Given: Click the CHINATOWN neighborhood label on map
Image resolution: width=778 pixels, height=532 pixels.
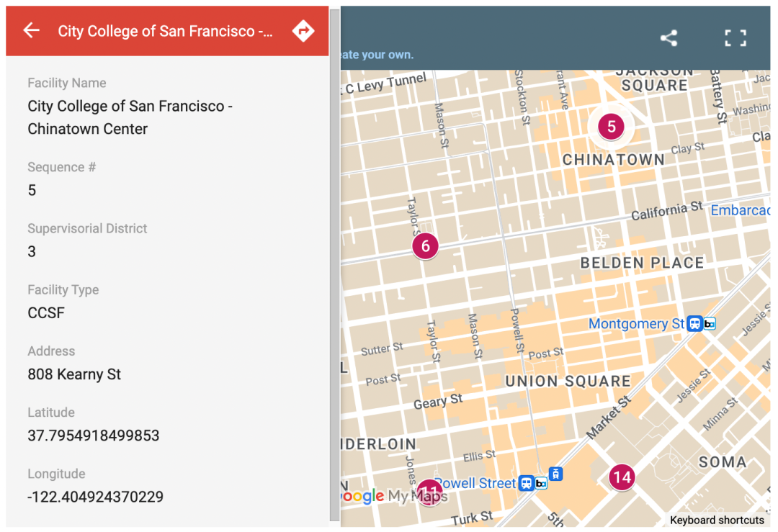Looking at the screenshot, I should click(x=613, y=160).
